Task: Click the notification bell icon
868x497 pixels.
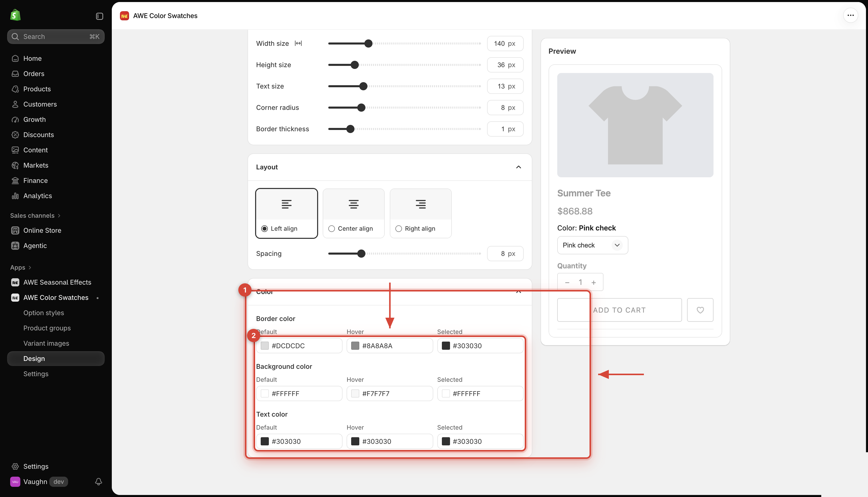Action: pyautogui.click(x=99, y=482)
